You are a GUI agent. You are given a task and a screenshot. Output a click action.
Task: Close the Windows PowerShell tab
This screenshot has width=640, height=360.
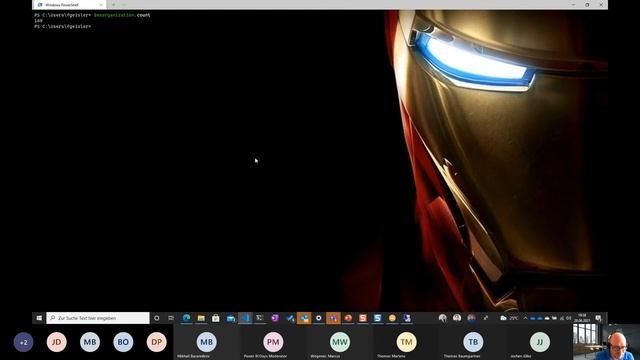tap(101, 5)
